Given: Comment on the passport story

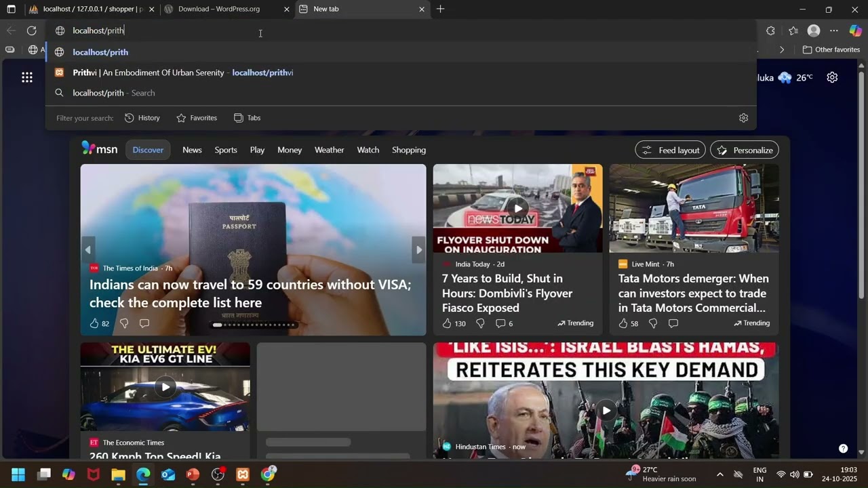Looking at the screenshot, I should coord(144,323).
